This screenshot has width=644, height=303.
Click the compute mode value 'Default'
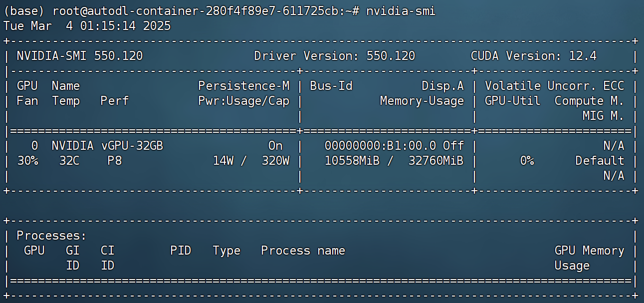pyautogui.click(x=600, y=161)
